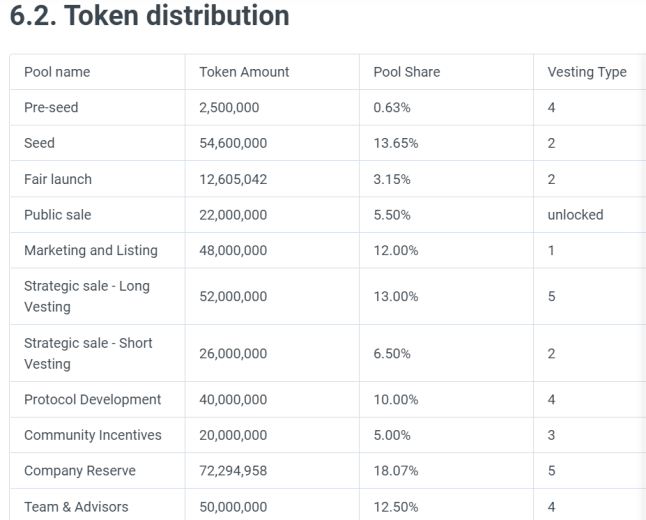646x520 pixels.
Task: Select the 'Team & Advisors' pool cell
Action: pyautogui.click(x=76, y=507)
